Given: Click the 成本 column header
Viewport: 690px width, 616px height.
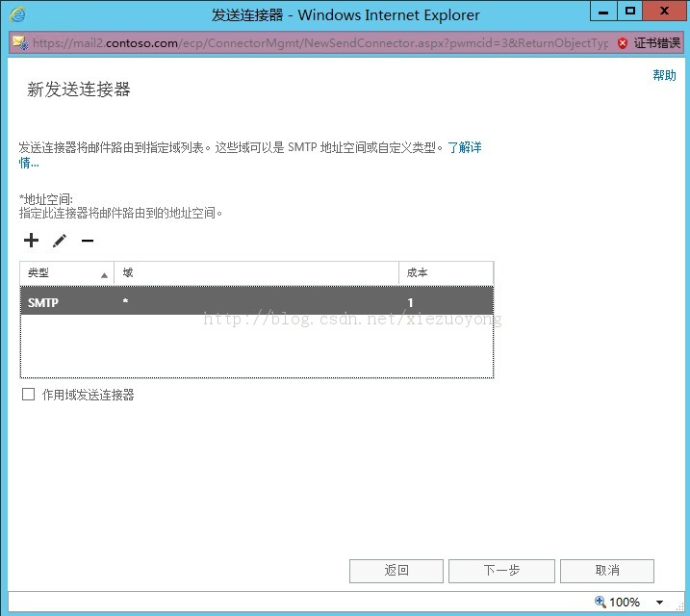Looking at the screenshot, I should pos(446,273).
